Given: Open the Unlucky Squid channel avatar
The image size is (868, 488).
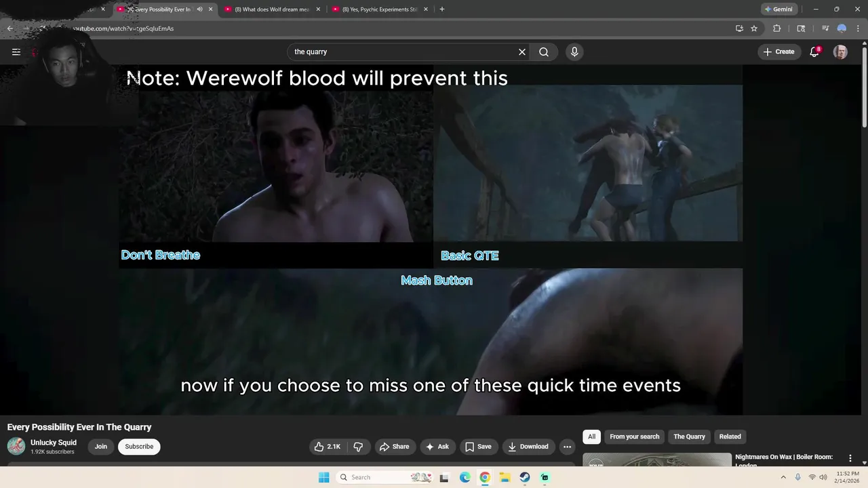Looking at the screenshot, I should click(16, 446).
